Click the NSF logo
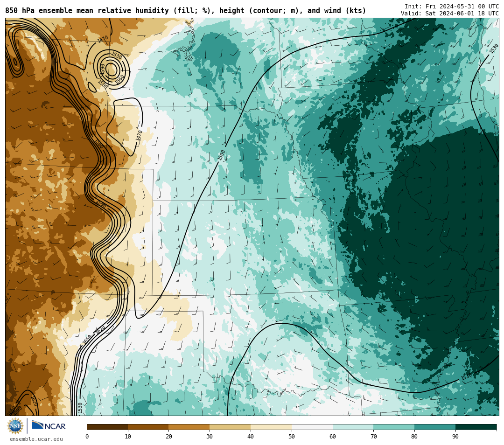Image resolution: width=504 pixels, height=445 pixels. [15, 426]
